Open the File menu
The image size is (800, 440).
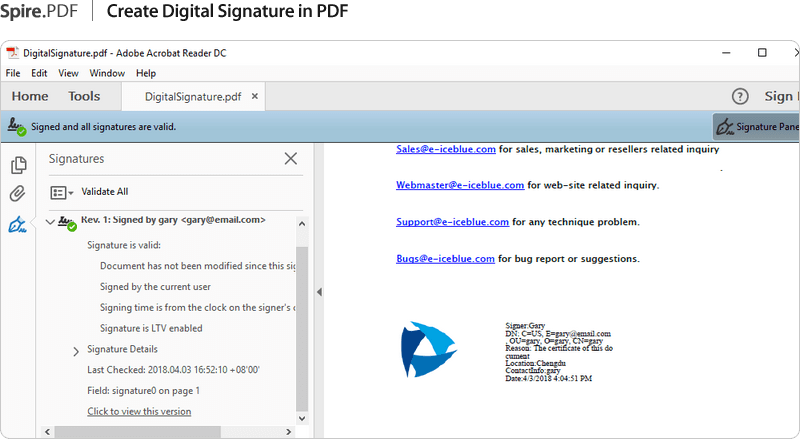click(13, 73)
